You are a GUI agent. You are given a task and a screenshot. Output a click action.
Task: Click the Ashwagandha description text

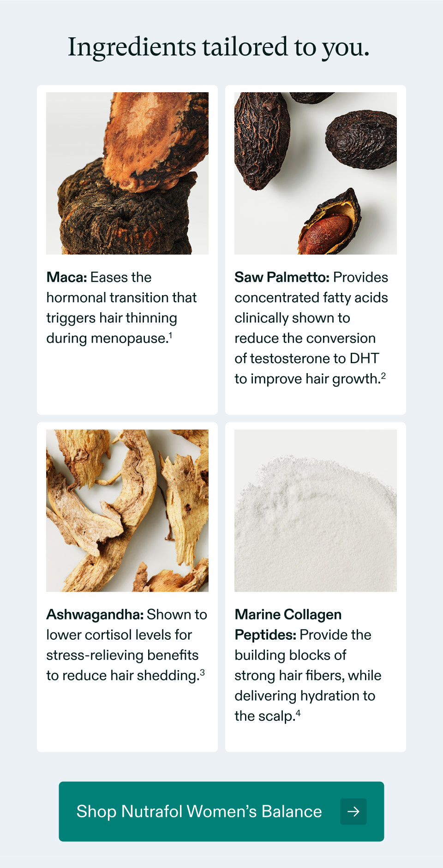pyautogui.click(x=127, y=645)
